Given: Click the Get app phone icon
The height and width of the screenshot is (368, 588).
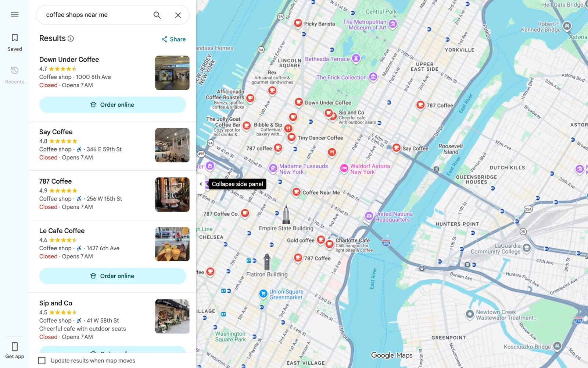Looking at the screenshot, I should point(15,347).
